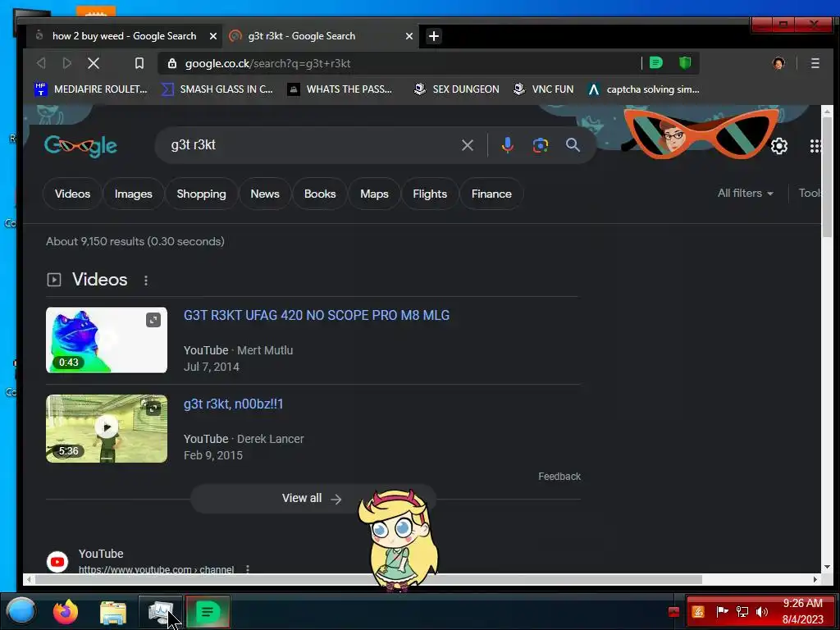Viewport: 840px width, 630px height.
Task: Send Feedback on video results
Action: (x=559, y=477)
